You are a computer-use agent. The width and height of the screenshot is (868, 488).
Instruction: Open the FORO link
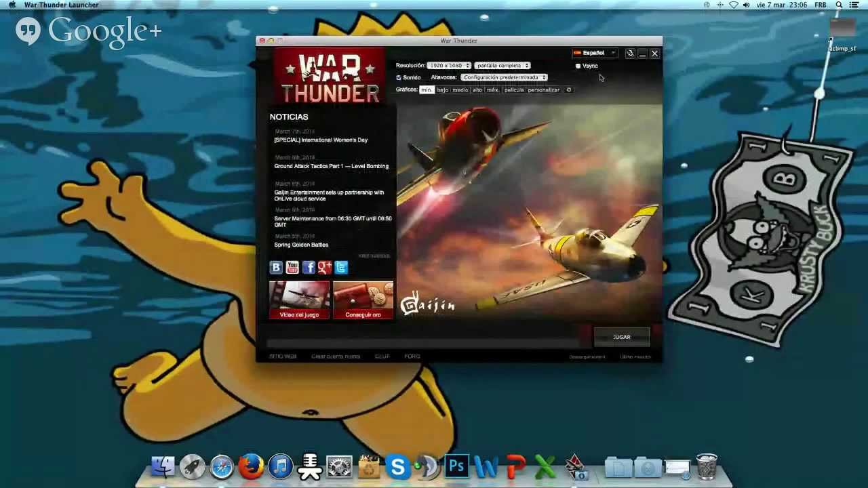[x=412, y=356]
